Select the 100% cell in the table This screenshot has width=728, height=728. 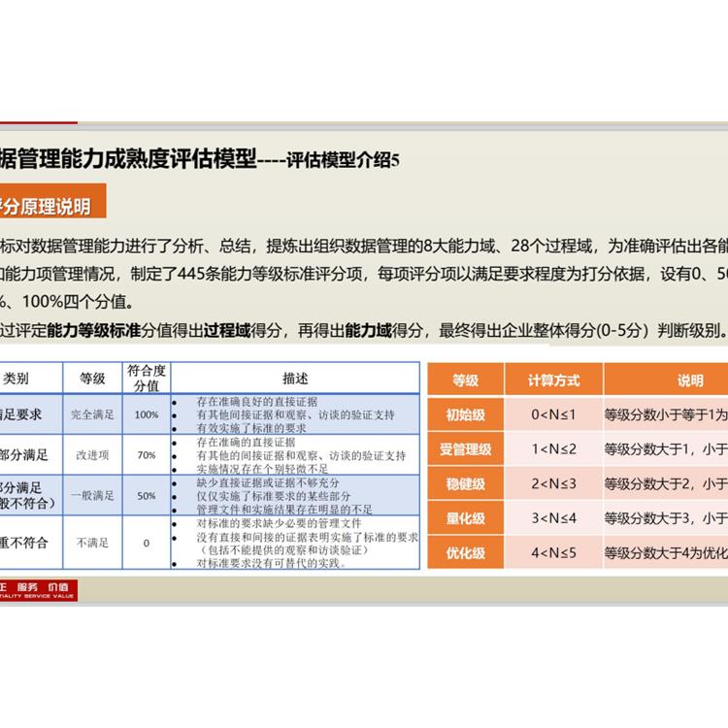(x=147, y=414)
